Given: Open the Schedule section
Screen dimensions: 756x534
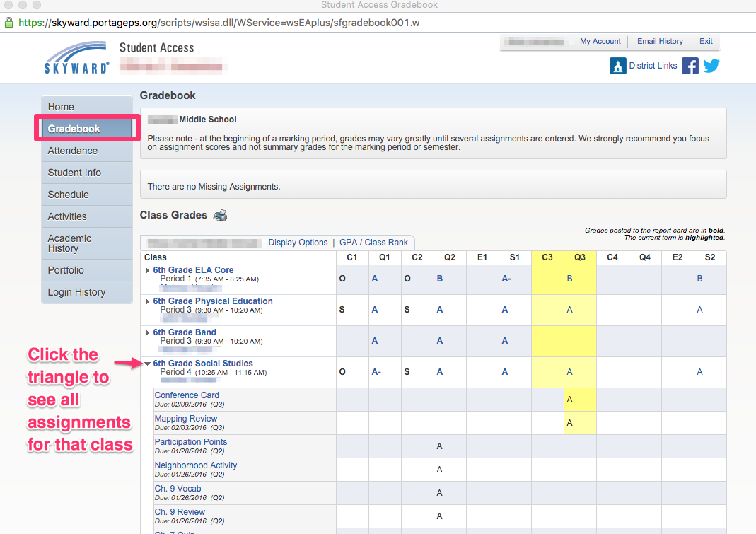Looking at the screenshot, I should click(x=87, y=195).
